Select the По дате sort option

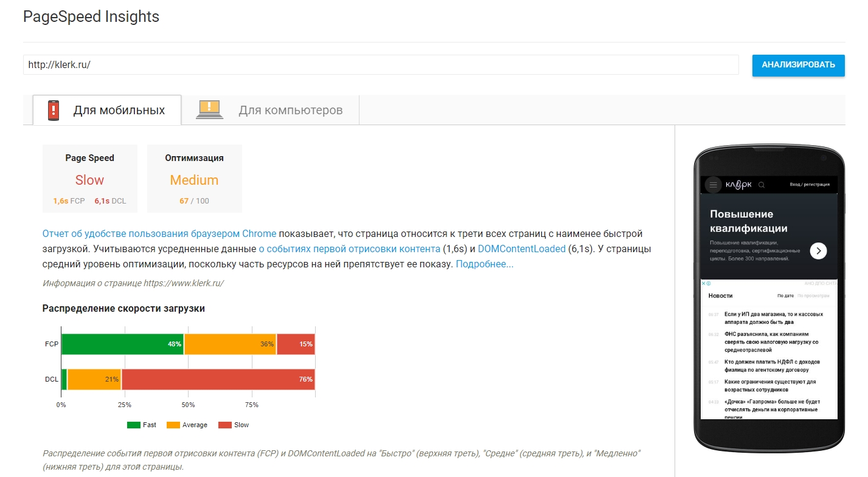click(785, 296)
